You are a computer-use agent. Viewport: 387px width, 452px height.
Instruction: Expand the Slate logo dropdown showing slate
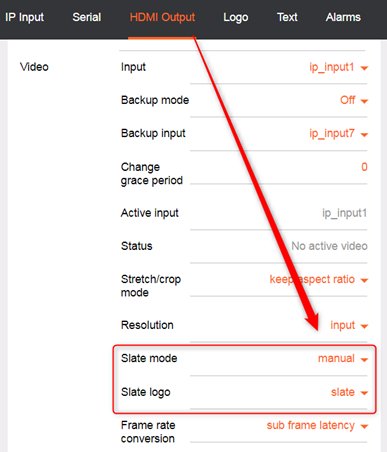pos(349,392)
